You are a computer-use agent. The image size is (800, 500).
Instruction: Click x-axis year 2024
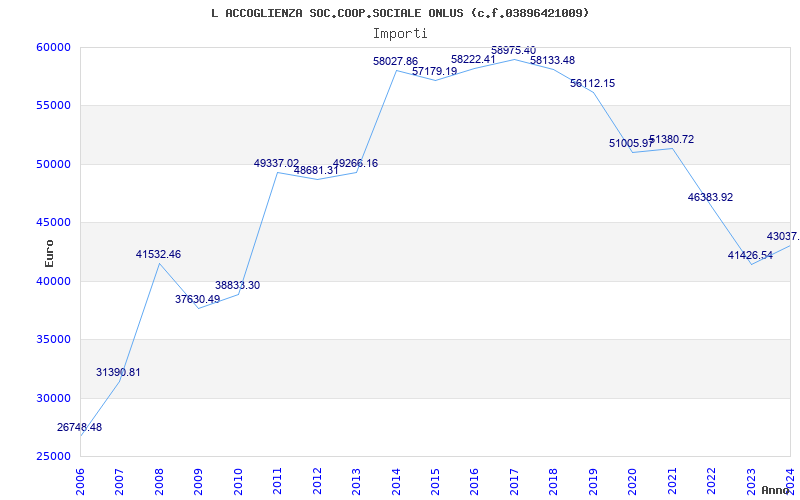pyautogui.click(x=790, y=482)
